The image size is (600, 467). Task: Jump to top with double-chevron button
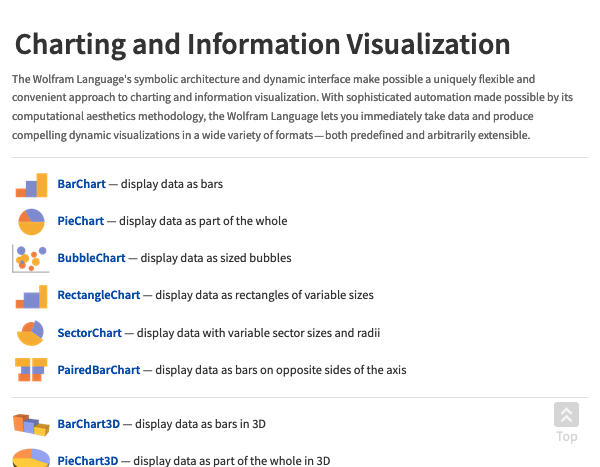click(x=566, y=415)
